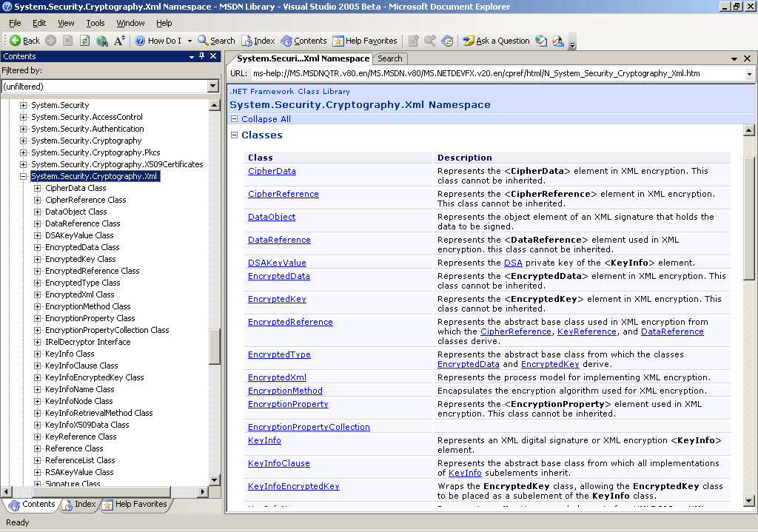Open Contents panel window position dropdown
Viewport: 758px width, 532px height.
coord(192,56)
